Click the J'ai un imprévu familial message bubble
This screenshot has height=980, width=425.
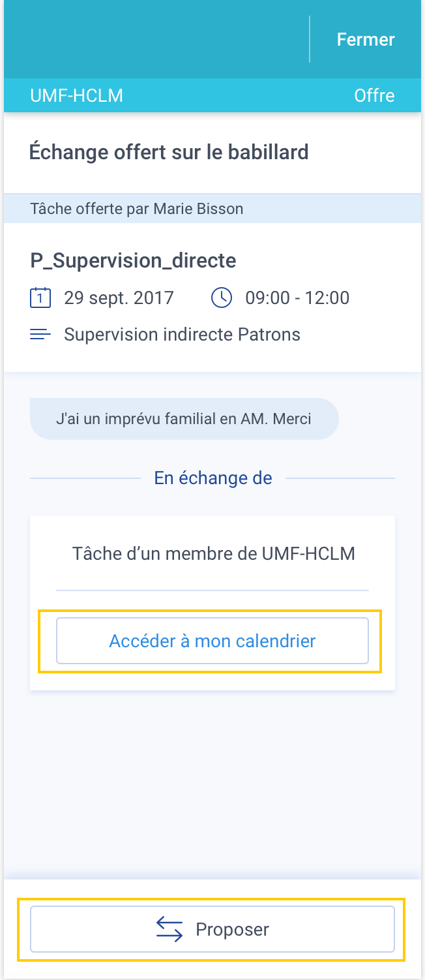184,418
